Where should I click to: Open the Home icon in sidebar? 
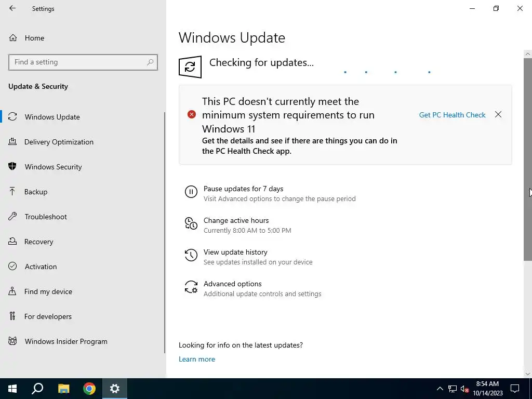click(x=13, y=37)
